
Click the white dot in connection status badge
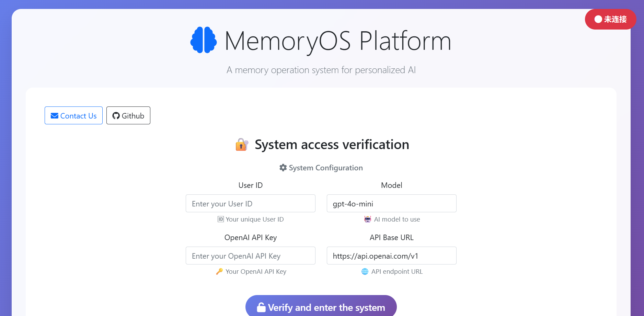(x=598, y=19)
